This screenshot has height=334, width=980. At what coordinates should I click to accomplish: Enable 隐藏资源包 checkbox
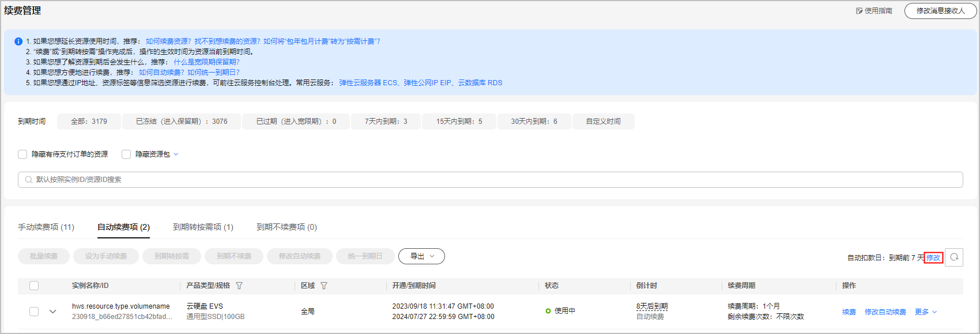(126, 154)
